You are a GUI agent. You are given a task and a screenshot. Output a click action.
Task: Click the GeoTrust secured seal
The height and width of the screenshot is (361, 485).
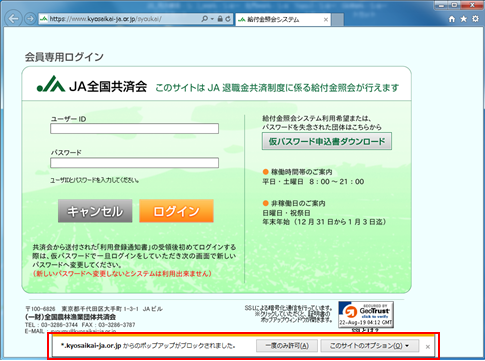(366, 314)
